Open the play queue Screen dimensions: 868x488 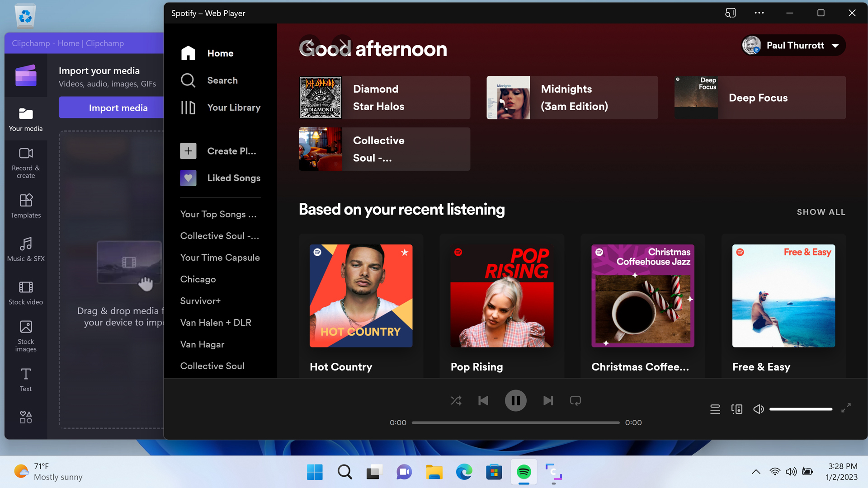tap(715, 409)
